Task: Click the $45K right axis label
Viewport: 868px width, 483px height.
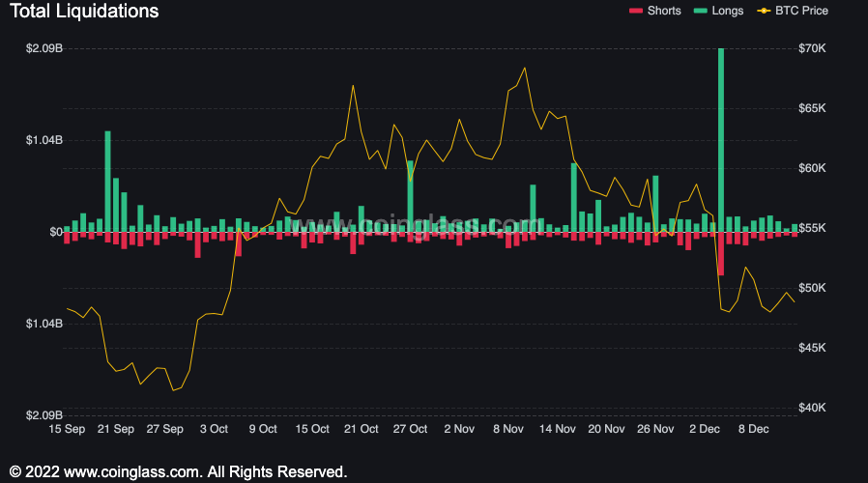Action: coord(812,348)
